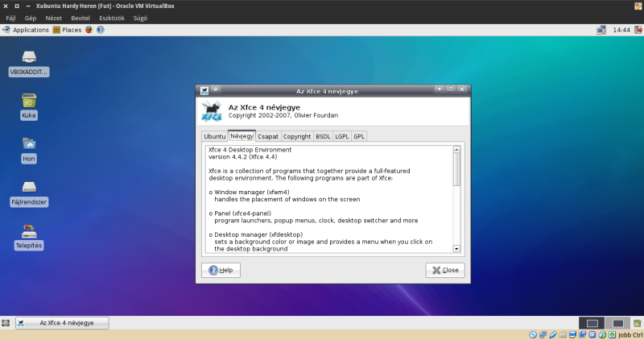Click the vertical scrollbar thumb in text area
Image resolution: width=644 pixels, height=340 pixels.
(x=456, y=169)
